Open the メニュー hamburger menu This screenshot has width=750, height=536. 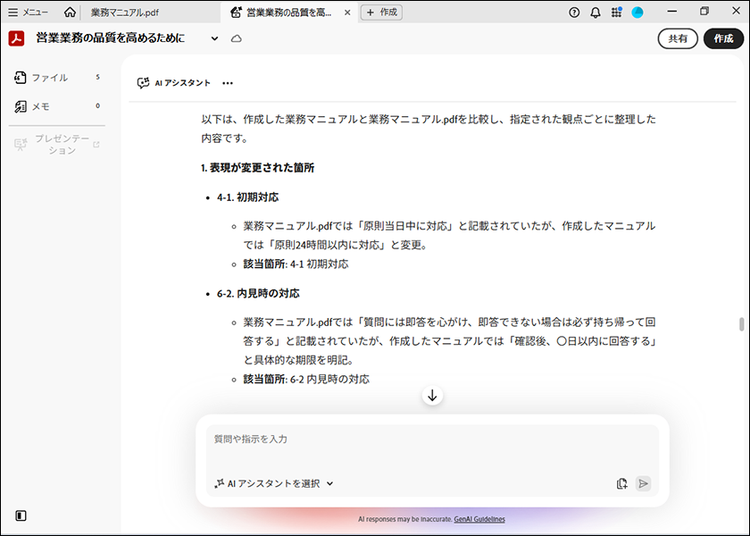(x=28, y=12)
